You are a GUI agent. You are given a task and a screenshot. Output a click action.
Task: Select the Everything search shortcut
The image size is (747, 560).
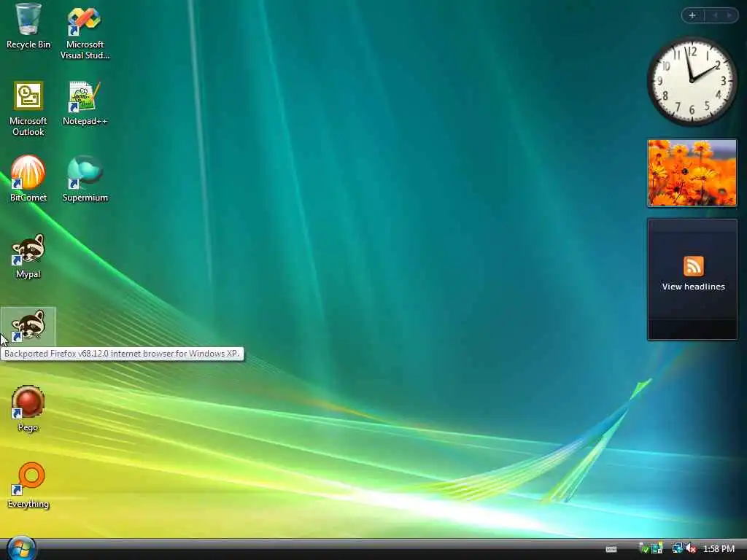tap(28, 486)
